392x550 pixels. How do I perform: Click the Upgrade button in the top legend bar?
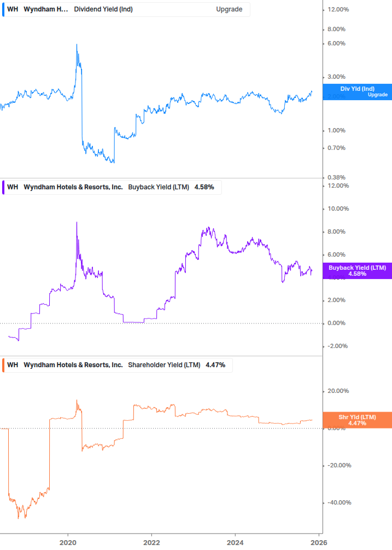(x=230, y=9)
